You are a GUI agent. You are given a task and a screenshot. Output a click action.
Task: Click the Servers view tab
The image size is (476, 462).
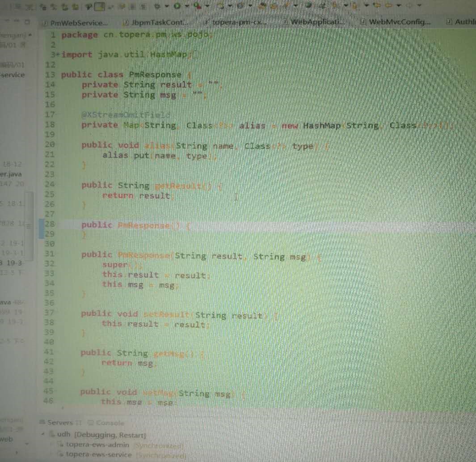[x=60, y=423]
